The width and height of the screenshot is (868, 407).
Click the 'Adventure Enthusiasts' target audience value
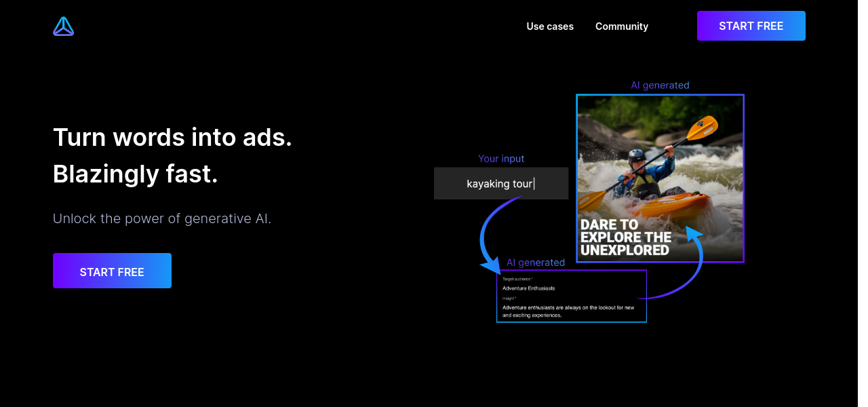(x=528, y=288)
